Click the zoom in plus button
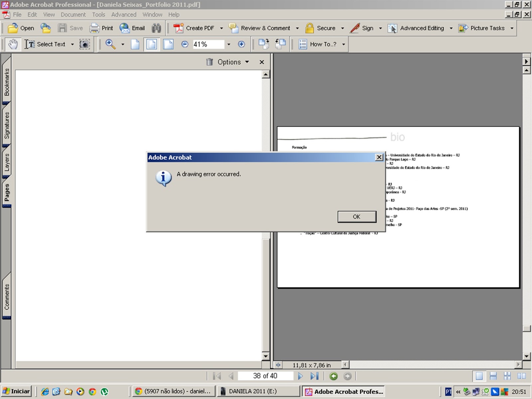Viewport: 532px width, 399px height. [241, 44]
